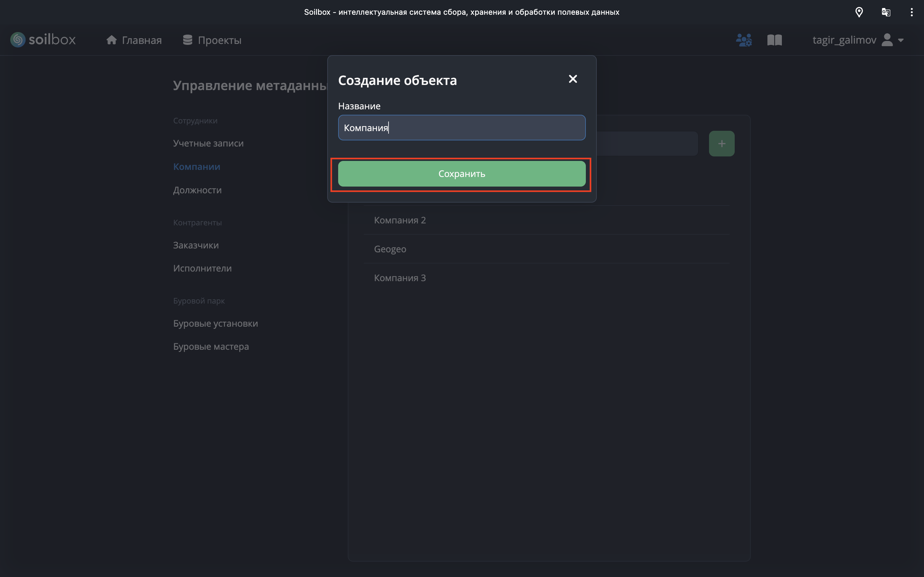Select Заказчики in sidebar
The width and height of the screenshot is (924, 577).
click(196, 245)
